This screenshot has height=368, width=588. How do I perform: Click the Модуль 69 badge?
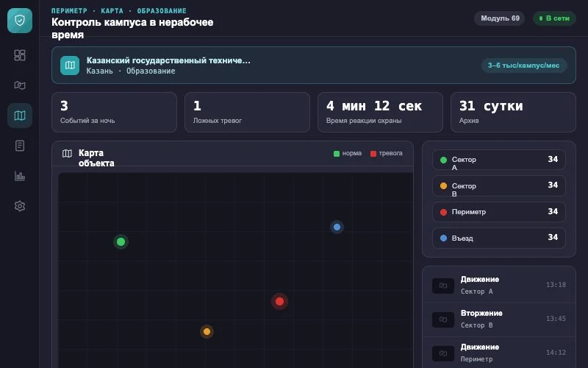click(x=500, y=18)
